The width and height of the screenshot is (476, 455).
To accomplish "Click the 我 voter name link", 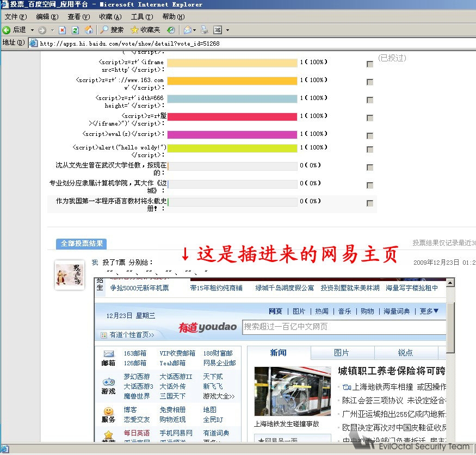I will [x=95, y=263].
